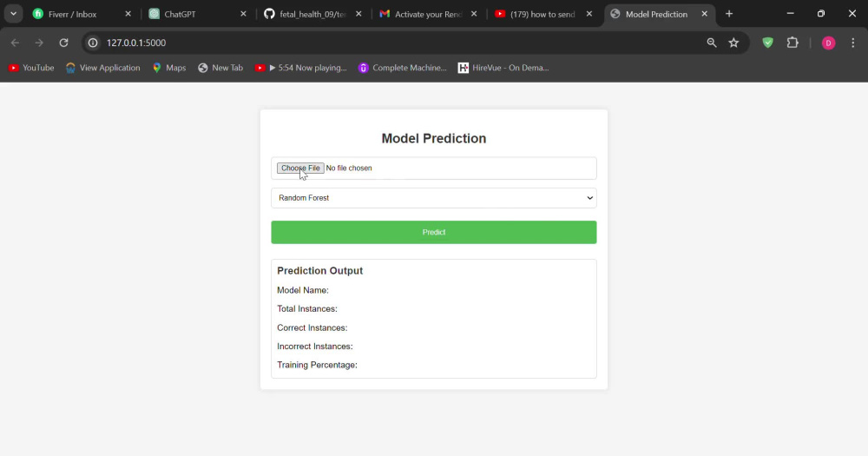Click the zoom magnifier icon in address bar
The width and height of the screenshot is (868, 456).
(712, 43)
